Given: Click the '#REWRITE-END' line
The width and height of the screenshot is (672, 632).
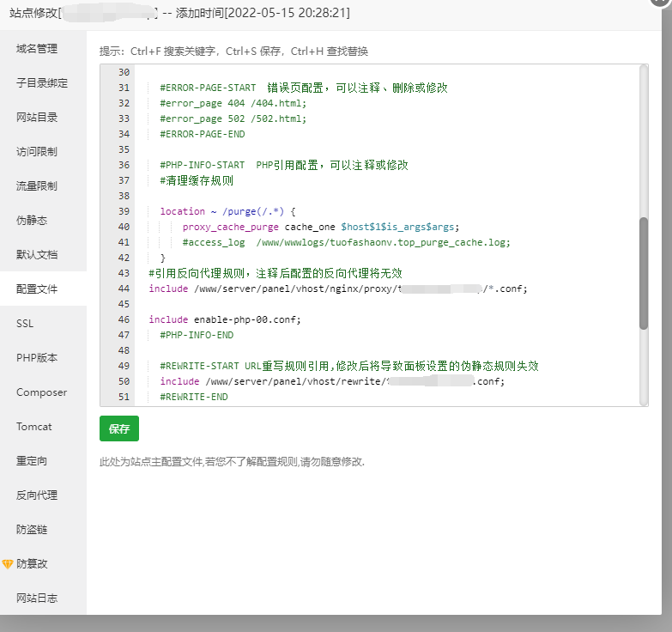Looking at the screenshot, I should pyautogui.click(x=194, y=397).
